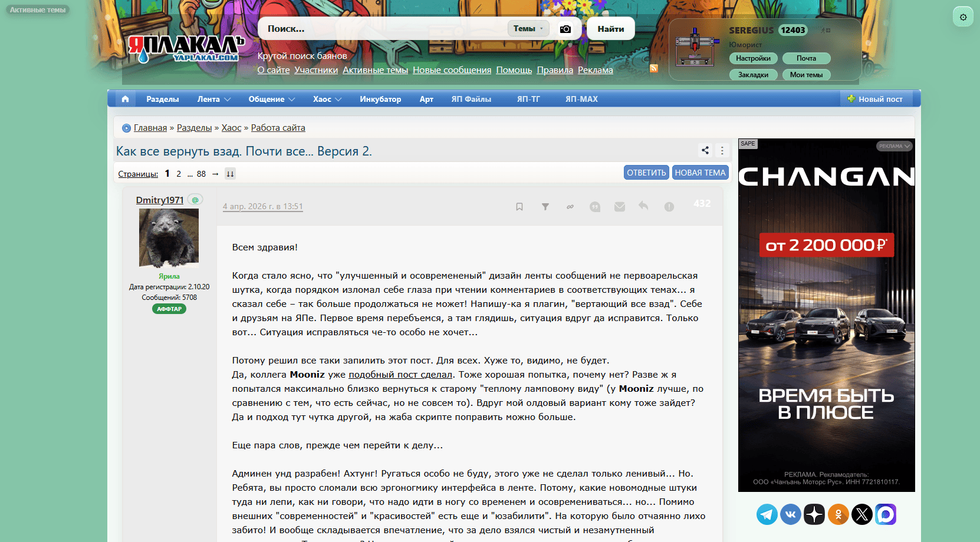The height and width of the screenshot is (542, 980).
Task: Expand the Лента menu
Action: pos(213,99)
